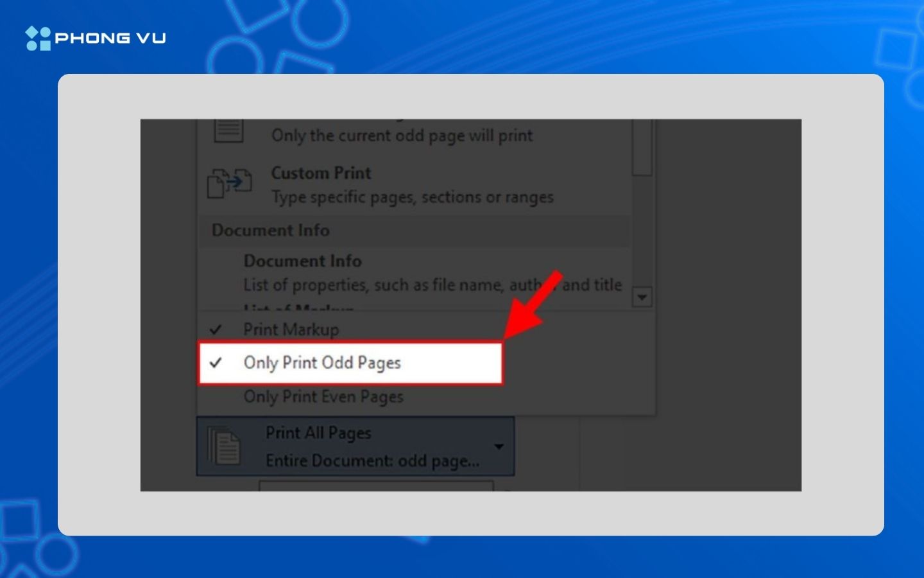Open the Print All Pages dropdown arrow
The image size is (924, 578).
click(x=500, y=448)
